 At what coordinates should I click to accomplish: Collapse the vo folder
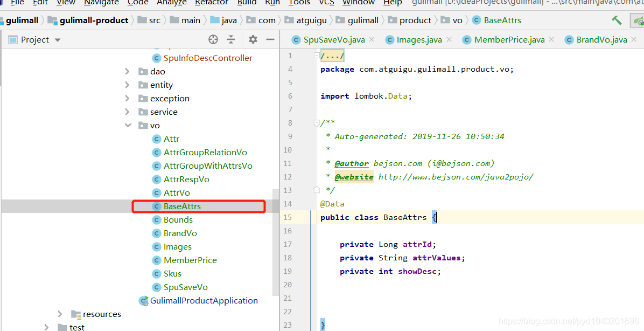click(128, 126)
